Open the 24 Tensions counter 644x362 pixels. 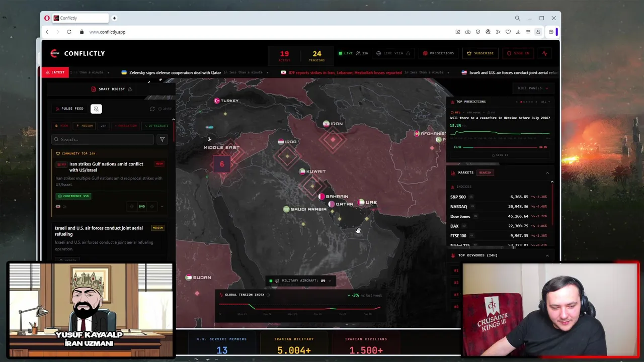316,55
